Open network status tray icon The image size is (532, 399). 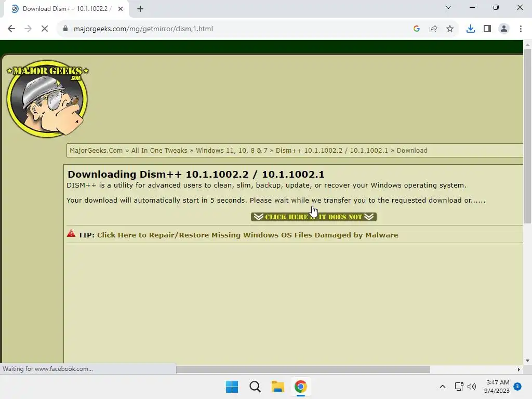coord(459,387)
